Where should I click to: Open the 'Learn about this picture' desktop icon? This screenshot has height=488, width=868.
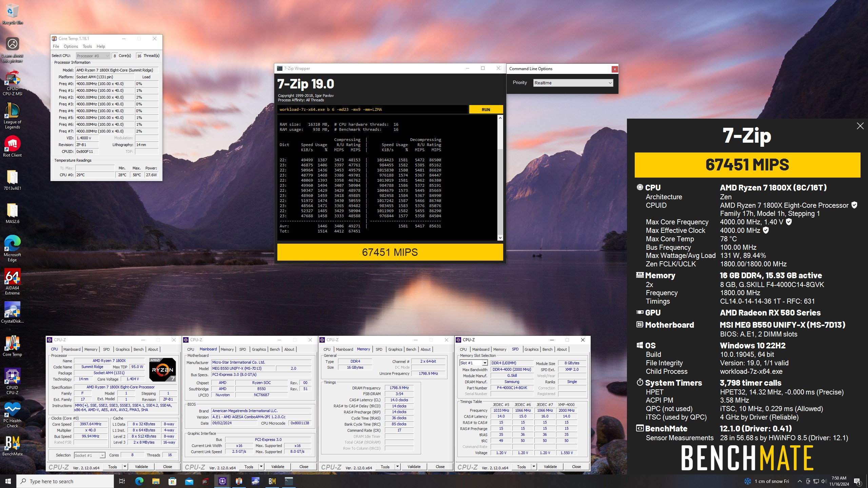[13, 49]
